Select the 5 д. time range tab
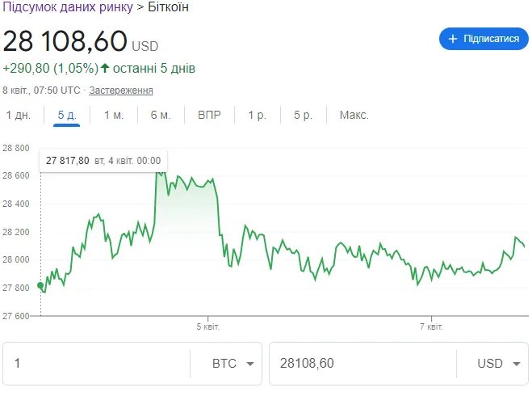This screenshot has width=532, height=396. pos(67,115)
